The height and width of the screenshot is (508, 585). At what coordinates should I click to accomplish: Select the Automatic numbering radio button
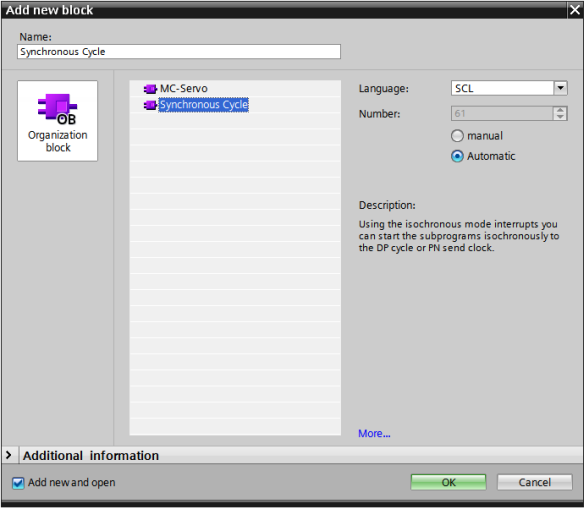(457, 156)
